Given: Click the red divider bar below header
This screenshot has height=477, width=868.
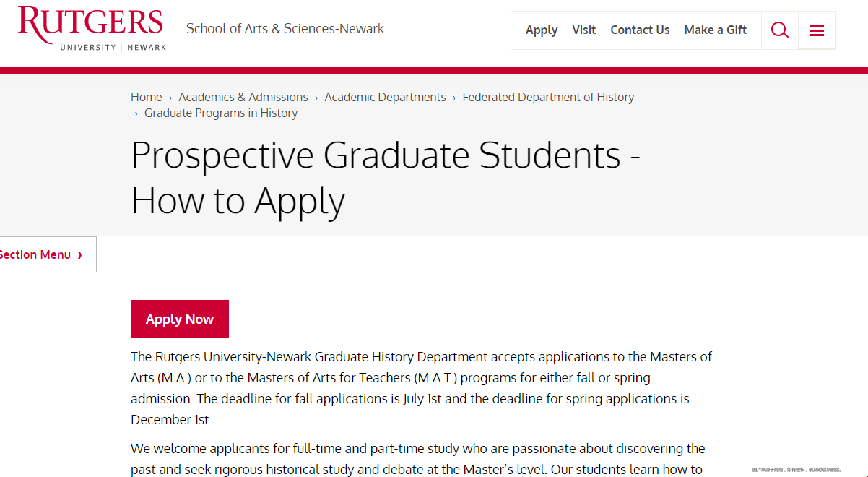Looking at the screenshot, I should [434, 71].
